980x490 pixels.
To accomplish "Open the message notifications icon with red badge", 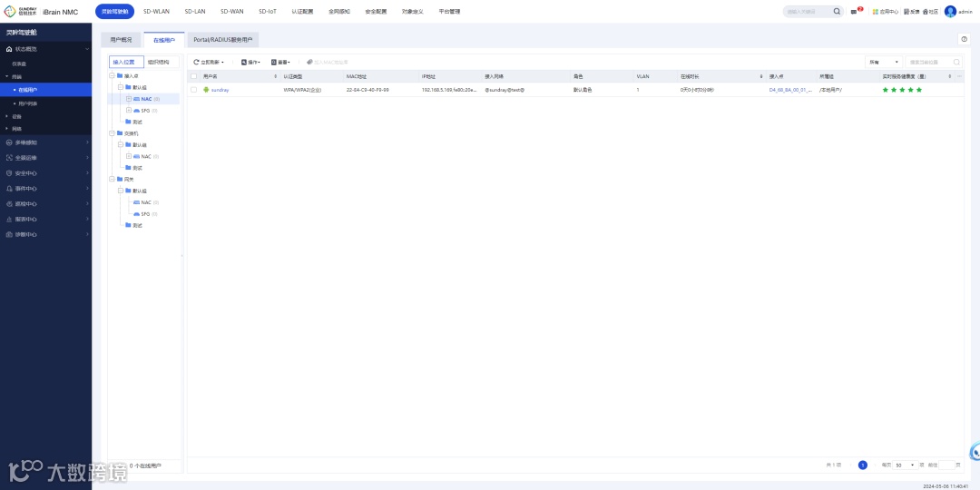I will (855, 11).
